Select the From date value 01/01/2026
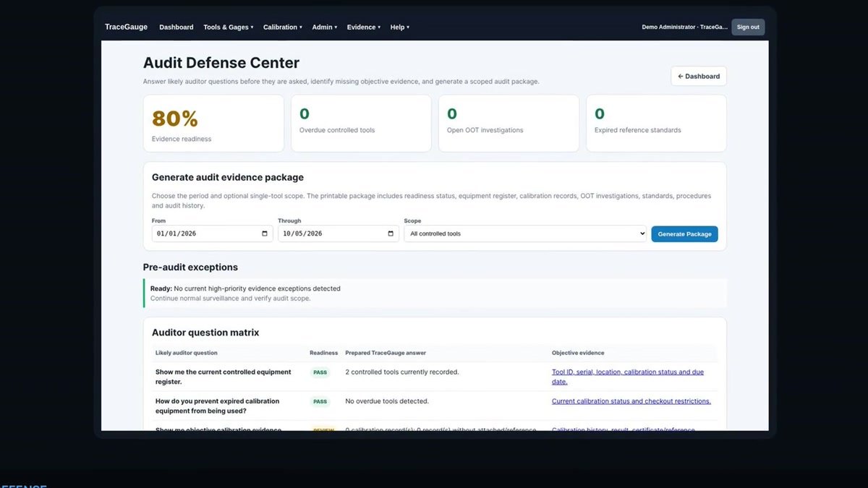This screenshot has height=488, width=868. 176,234
